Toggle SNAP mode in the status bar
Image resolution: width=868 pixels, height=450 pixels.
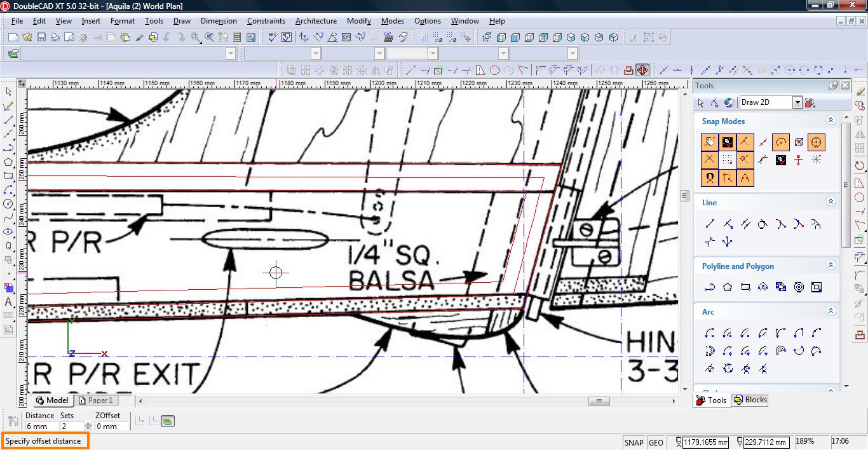(634, 442)
